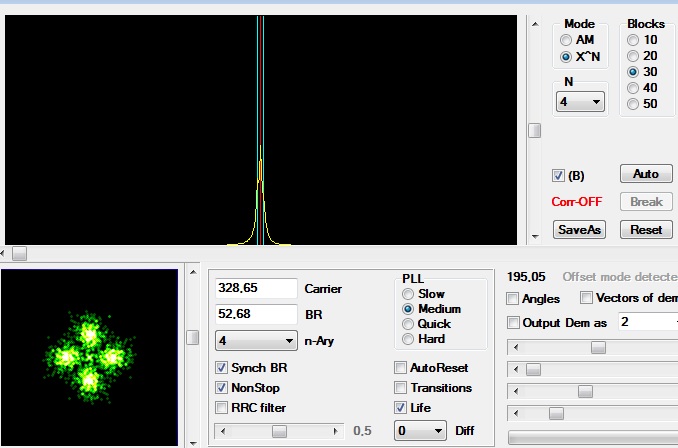
Task: Toggle the Life checkbox
Action: [400, 408]
